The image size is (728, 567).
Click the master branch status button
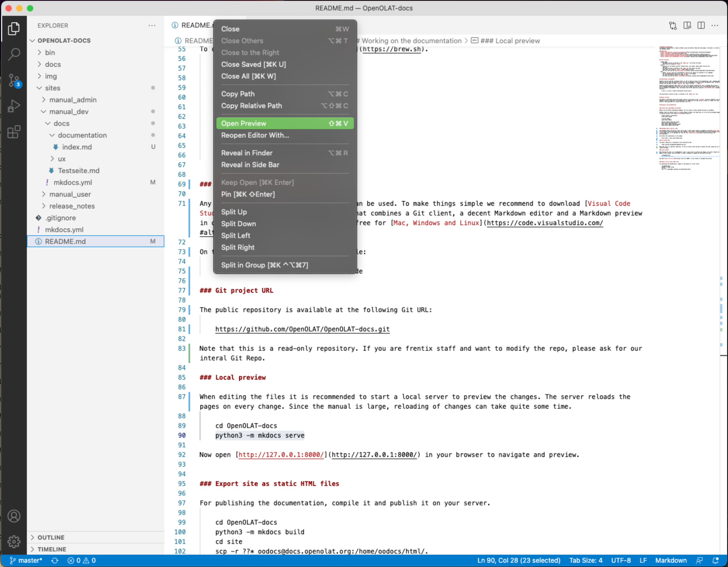click(26, 560)
